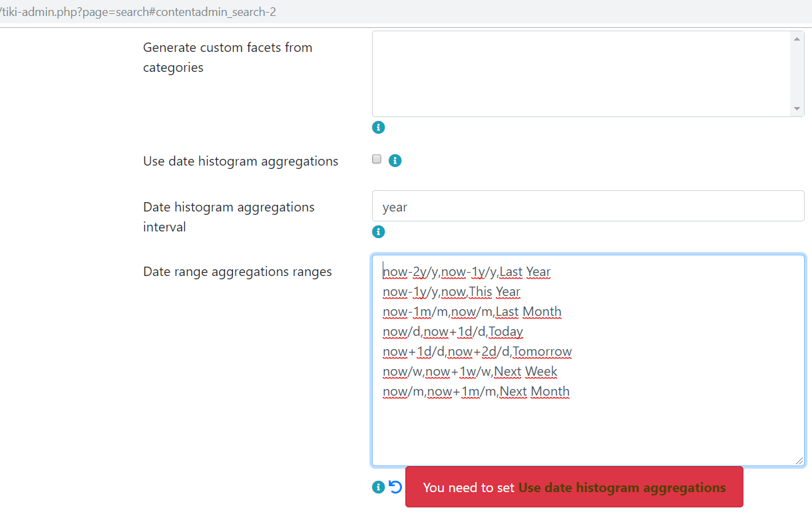Open info icon below date range textarea
Viewport: 812px width, 526px height.
pos(378,487)
